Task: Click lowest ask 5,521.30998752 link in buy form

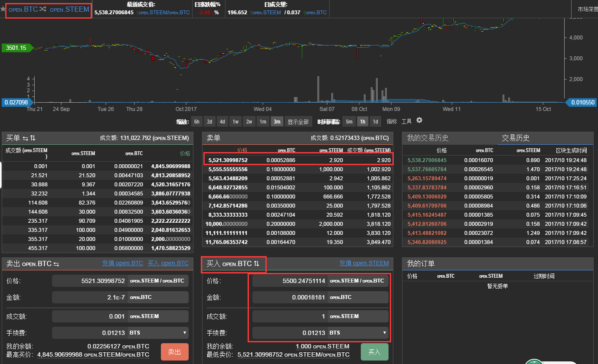Action: click(x=294, y=354)
